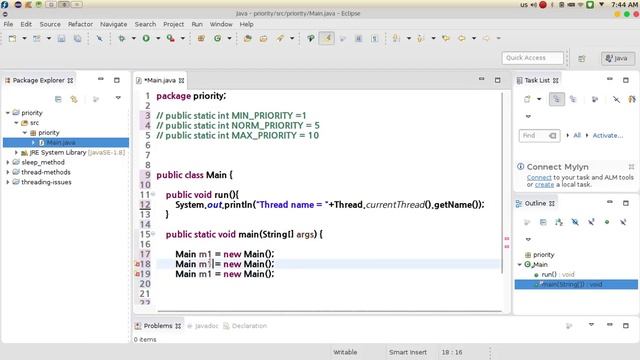Expand the thread-methods project
The height and width of the screenshot is (360, 640).
click(x=8, y=172)
